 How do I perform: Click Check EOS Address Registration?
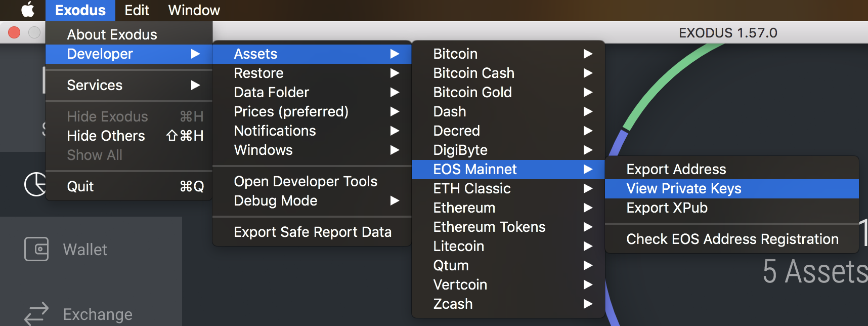click(732, 239)
